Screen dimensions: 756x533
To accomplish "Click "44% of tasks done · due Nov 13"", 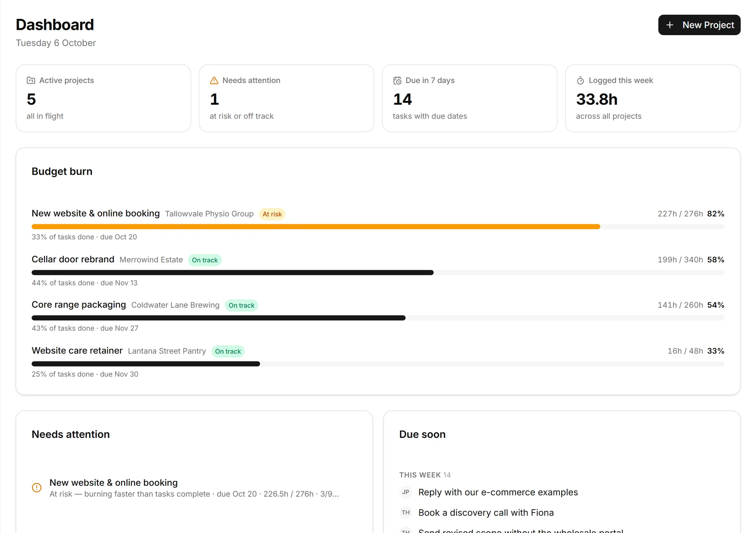I will click(85, 283).
